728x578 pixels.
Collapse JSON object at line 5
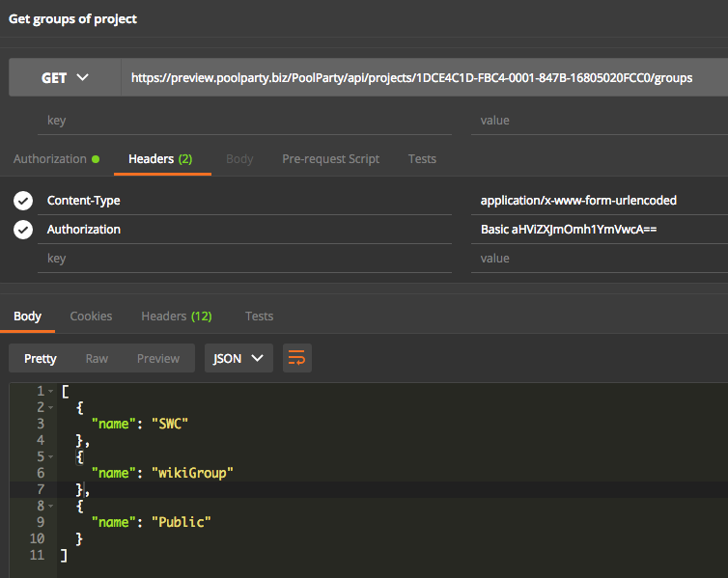[50, 456]
